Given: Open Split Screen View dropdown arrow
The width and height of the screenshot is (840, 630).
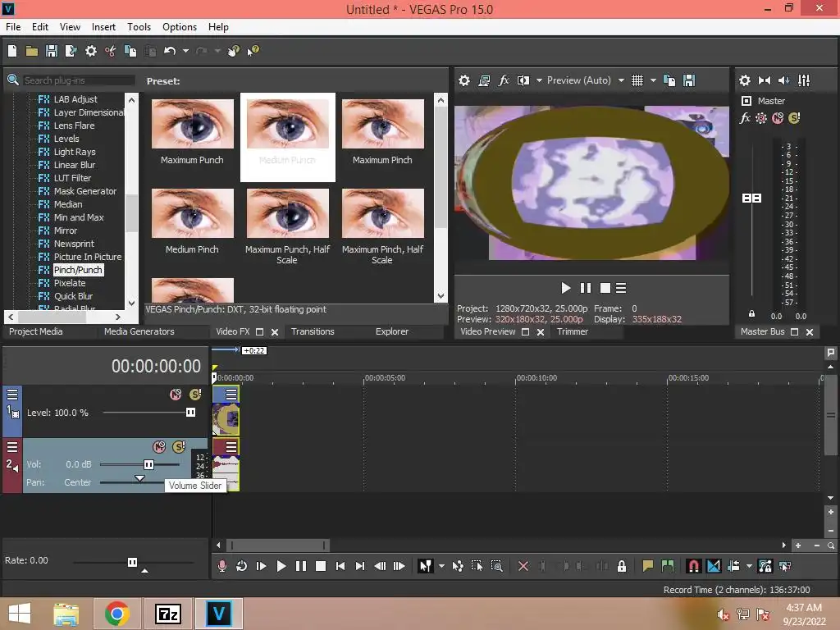Looking at the screenshot, I should 539,80.
